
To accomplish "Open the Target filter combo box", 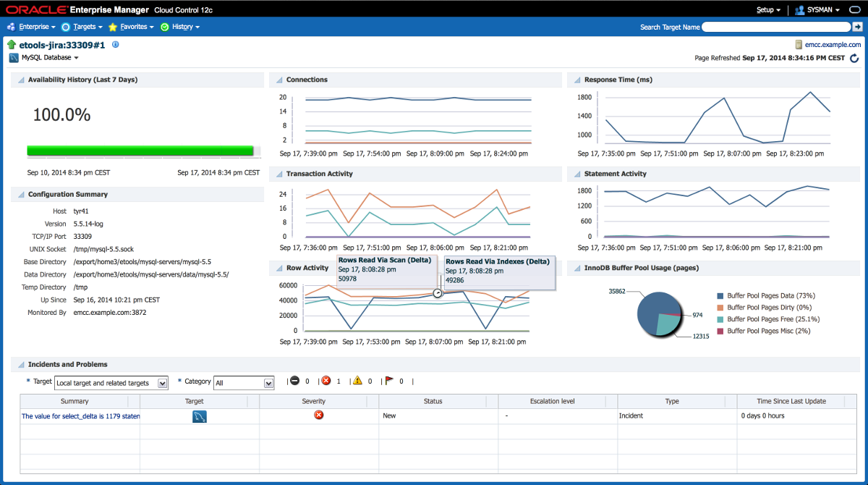I will point(111,383).
